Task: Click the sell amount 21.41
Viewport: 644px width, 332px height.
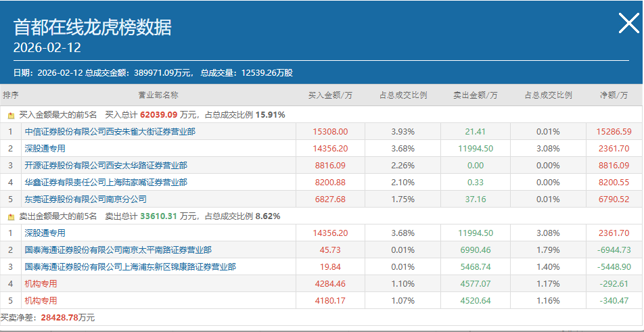Action: pos(476,132)
